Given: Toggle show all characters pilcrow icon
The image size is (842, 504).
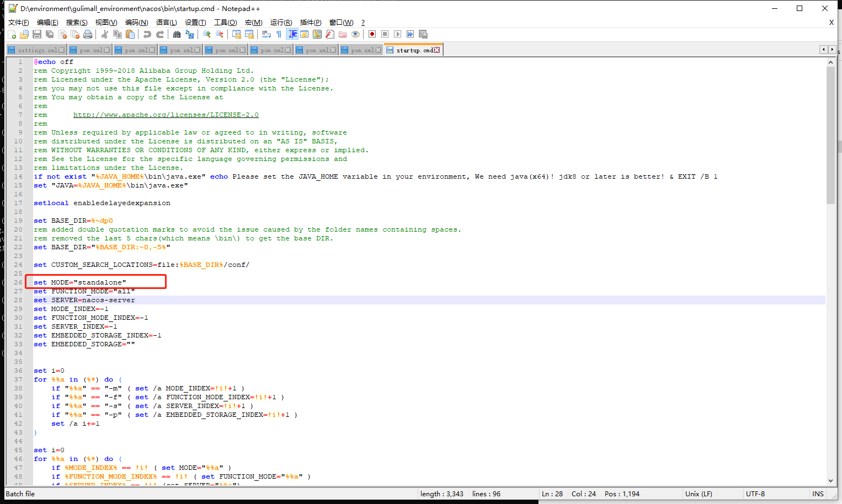Looking at the screenshot, I should click(x=279, y=34).
